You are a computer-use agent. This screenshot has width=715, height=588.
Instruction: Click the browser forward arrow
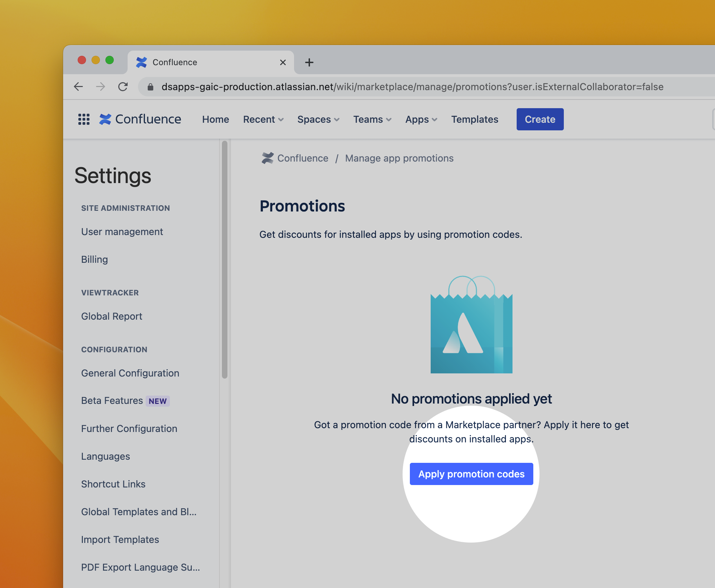[x=101, y=87]
